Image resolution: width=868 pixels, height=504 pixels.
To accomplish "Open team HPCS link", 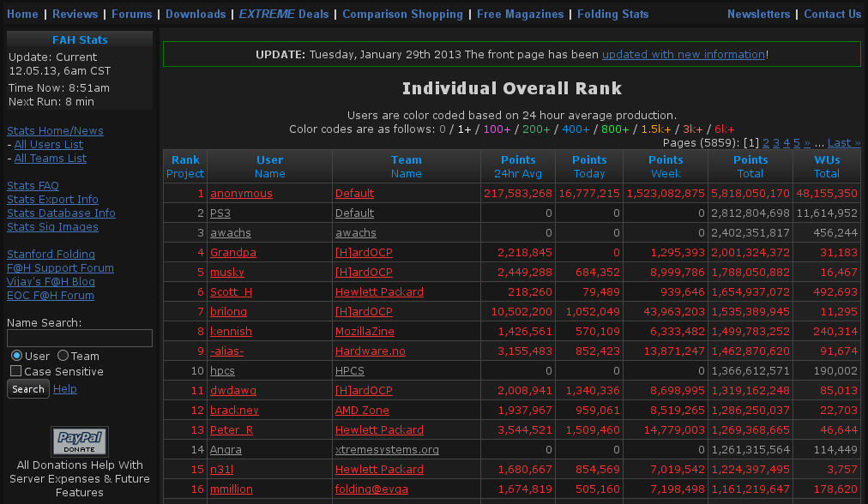I will click(x=350, y=370).
